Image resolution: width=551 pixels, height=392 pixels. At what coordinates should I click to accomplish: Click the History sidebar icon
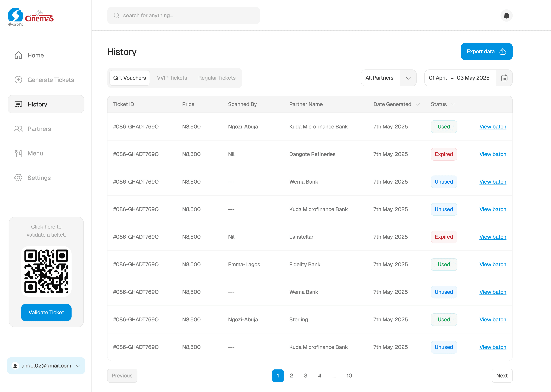point(18,104)
